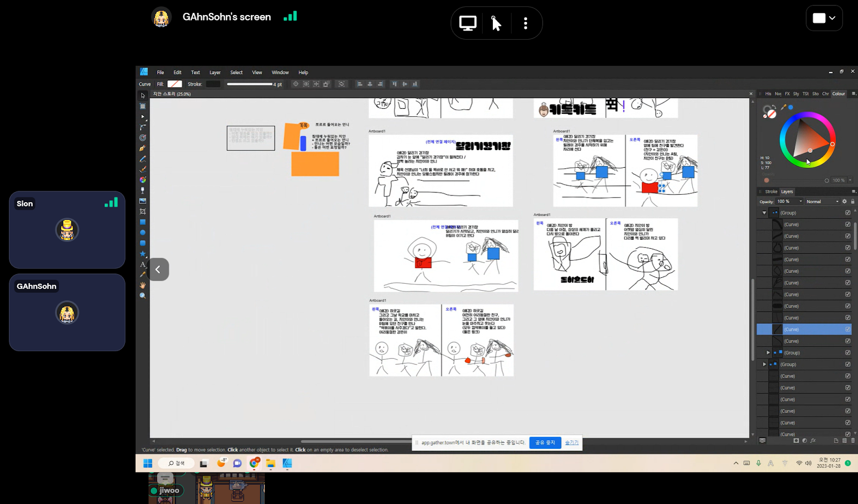Click the align left icon
This screenshot has width=858, height=504.
click(360, 84)
